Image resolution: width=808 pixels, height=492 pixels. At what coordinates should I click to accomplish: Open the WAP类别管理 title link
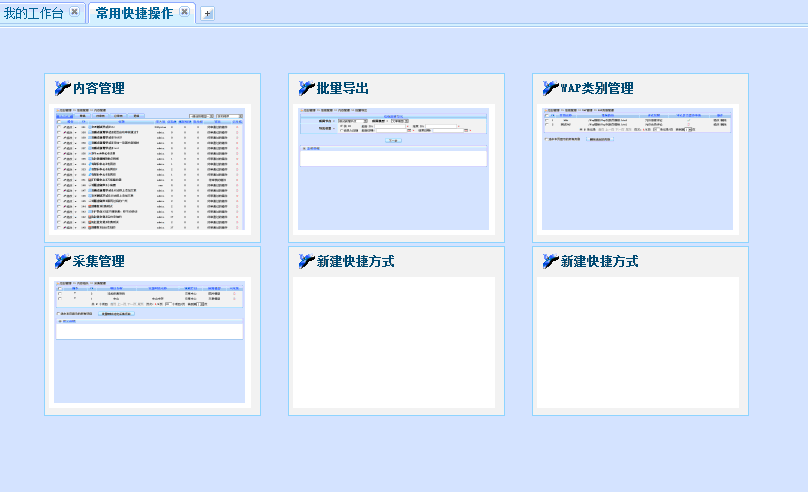point(597,89)
